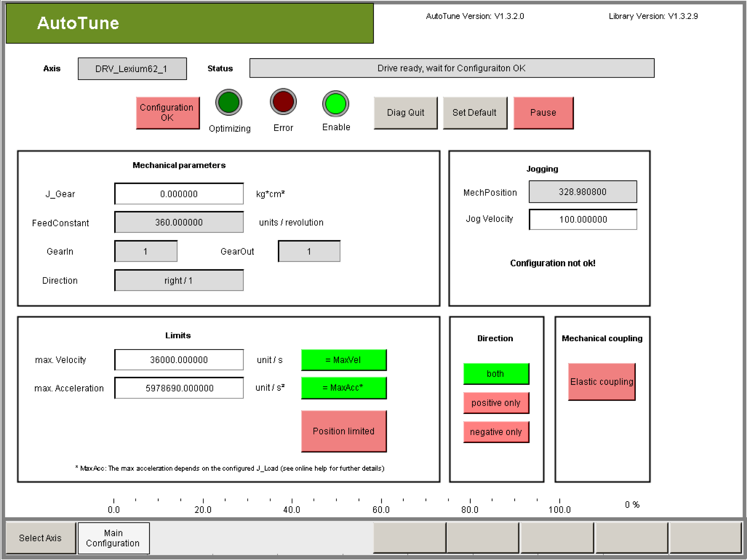Select 'positive only' direction
Screen dimensions: 747x560
pyautogui.click(x=496, y=403)
